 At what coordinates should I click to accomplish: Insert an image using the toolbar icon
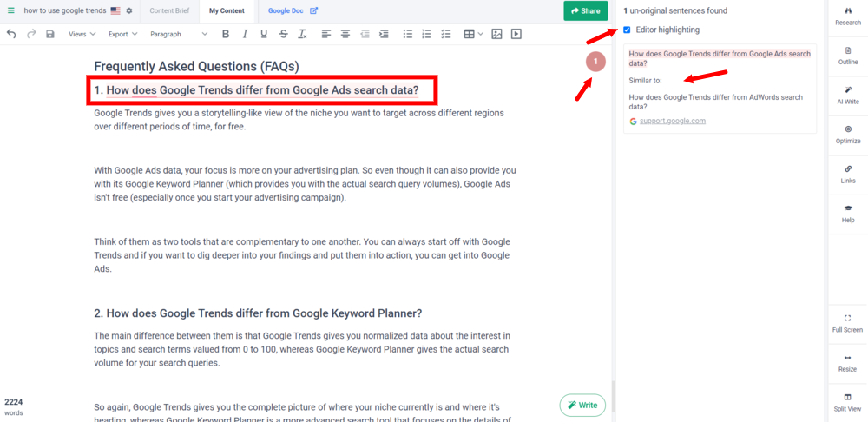(x=496, y=34)
